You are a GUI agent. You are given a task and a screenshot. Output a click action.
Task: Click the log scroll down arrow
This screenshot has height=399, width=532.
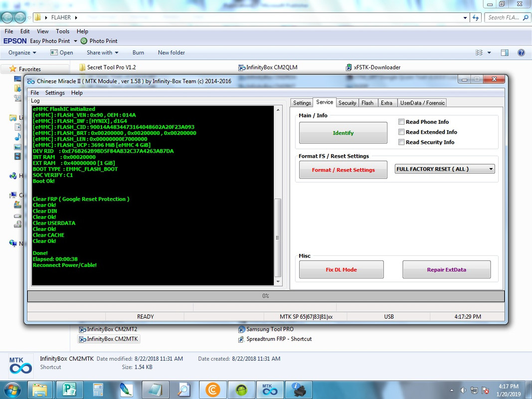pos(278,282)
